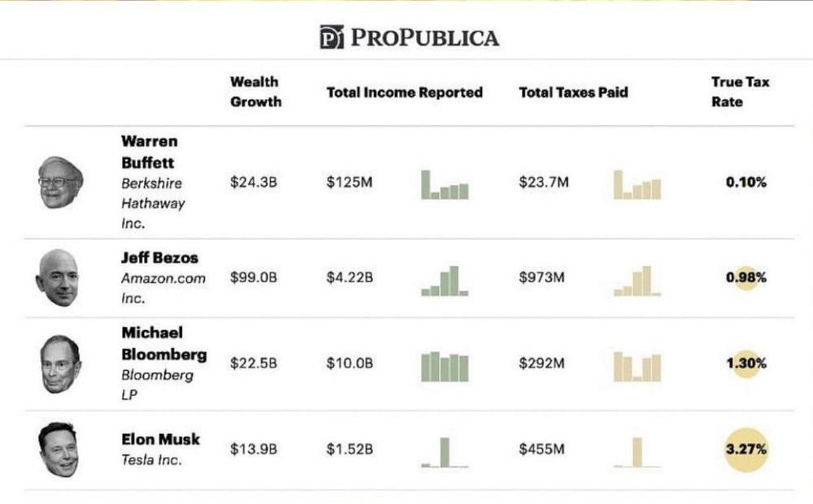Click Bloomberg's green income bar chart

[x=445, y=367]
